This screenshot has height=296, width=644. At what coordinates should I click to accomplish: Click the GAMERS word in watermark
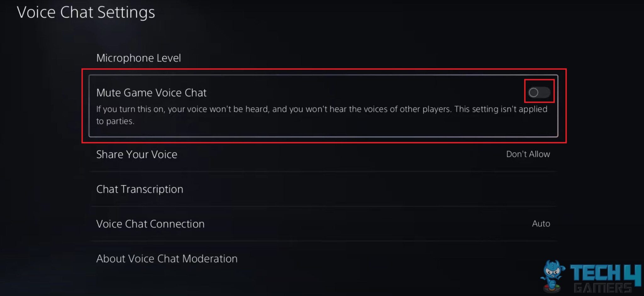coord(602,288)
